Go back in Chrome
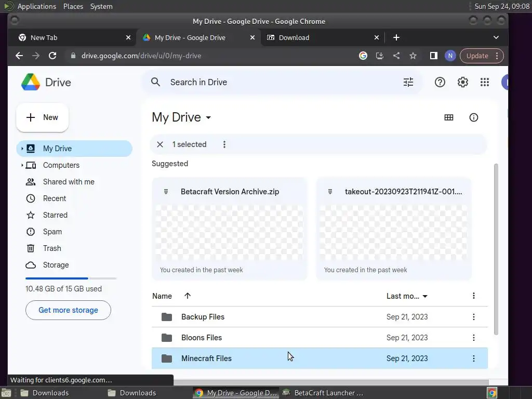Screen dimensions: 532x399 pos(19,56)
